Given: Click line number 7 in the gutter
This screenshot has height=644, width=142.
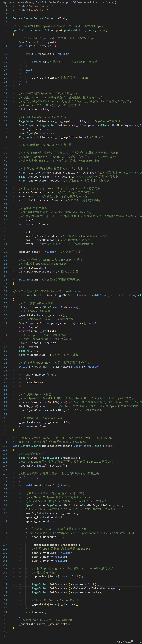Looking at the screenshot, I should point(6,30).
